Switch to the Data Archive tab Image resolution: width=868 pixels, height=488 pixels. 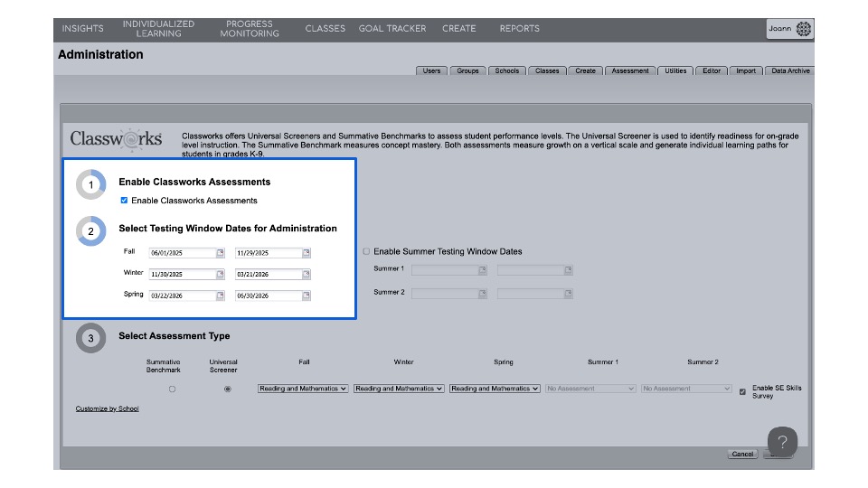click(790, 70)
